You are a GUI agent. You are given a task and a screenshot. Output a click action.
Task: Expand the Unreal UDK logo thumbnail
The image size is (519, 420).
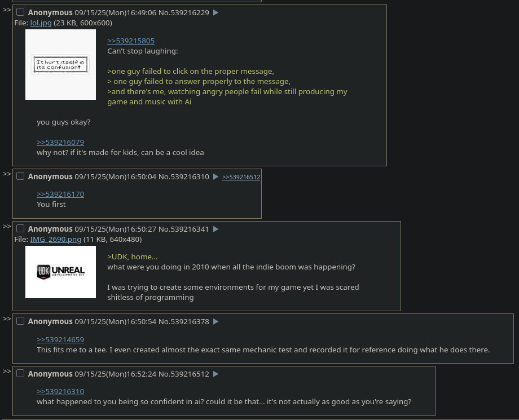(x=60, y=272)
